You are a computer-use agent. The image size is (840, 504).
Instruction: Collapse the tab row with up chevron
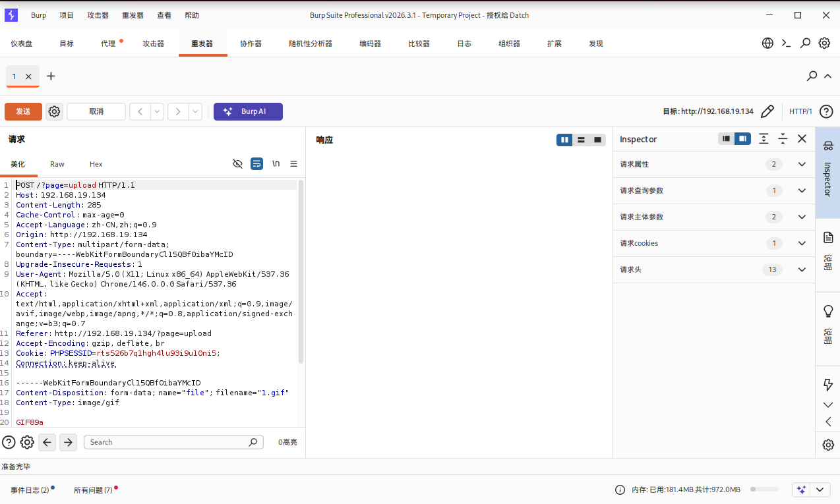827,76
